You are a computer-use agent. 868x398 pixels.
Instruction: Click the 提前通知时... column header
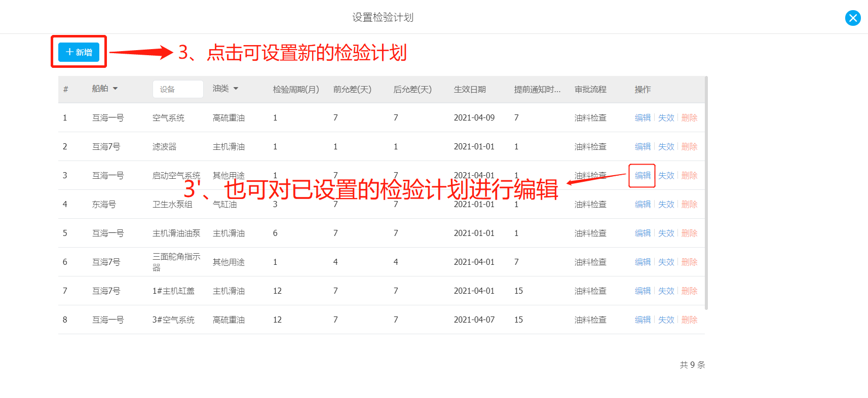537,89
